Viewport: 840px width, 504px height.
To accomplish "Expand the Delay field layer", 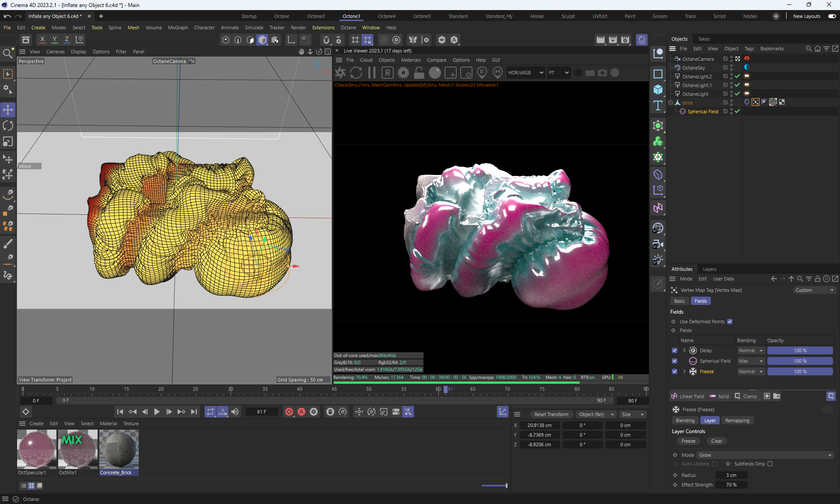I will 684,350.
